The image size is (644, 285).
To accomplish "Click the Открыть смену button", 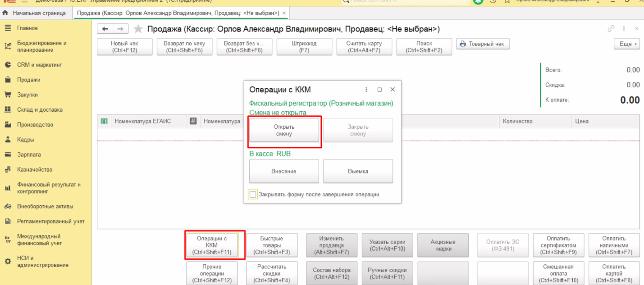I will [x=284, y=131].
